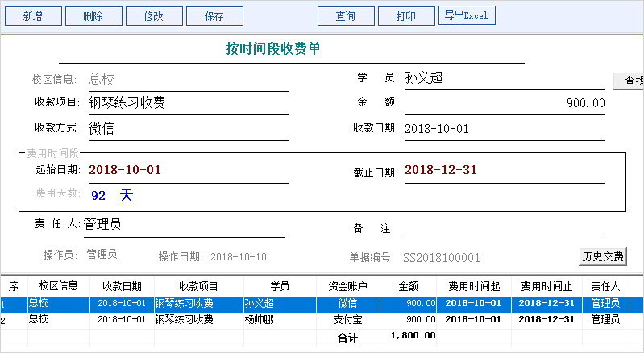The image size is (644, 353).
Task: Click the 合计 total 1,800.00
Action: pos(413,336)
